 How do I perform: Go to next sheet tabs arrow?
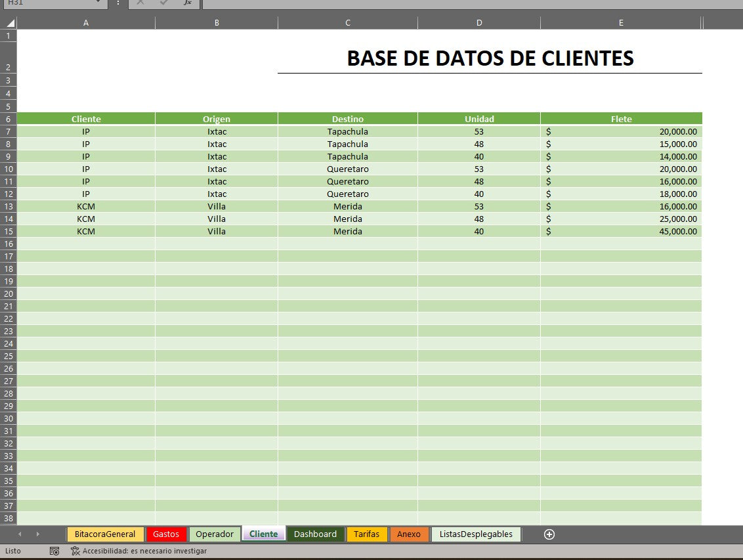click(x=37, y=534)
